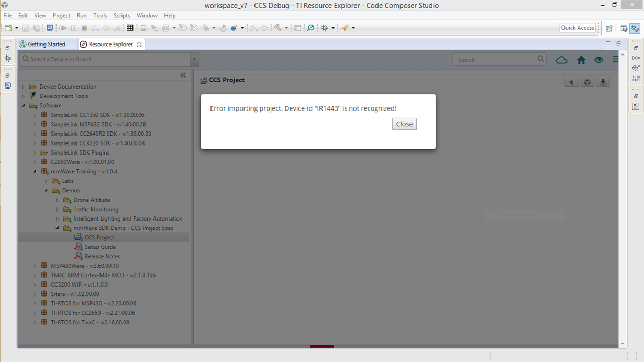Select TI-RTOS for TivaC entry
This screenshot has width=644, height=362.
point(90,323)
